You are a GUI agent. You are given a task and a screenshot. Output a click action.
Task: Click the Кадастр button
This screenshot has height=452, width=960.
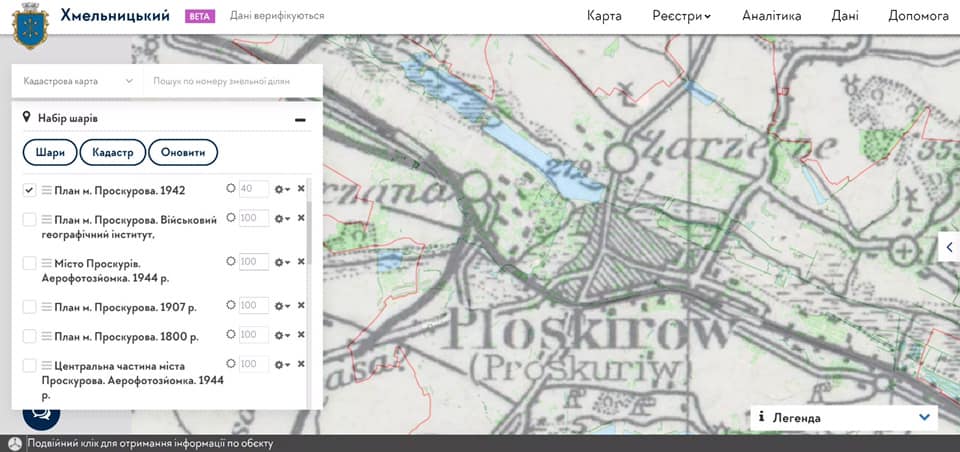coord(112,152)
